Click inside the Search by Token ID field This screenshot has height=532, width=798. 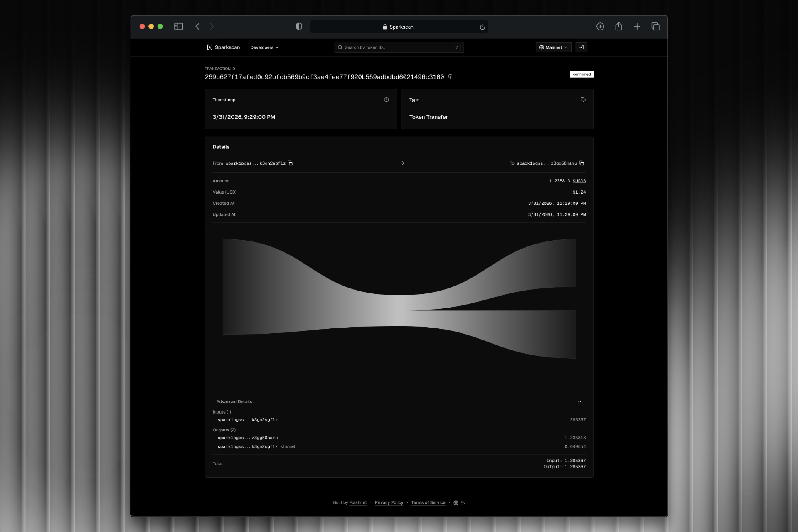tap(395, 47)
